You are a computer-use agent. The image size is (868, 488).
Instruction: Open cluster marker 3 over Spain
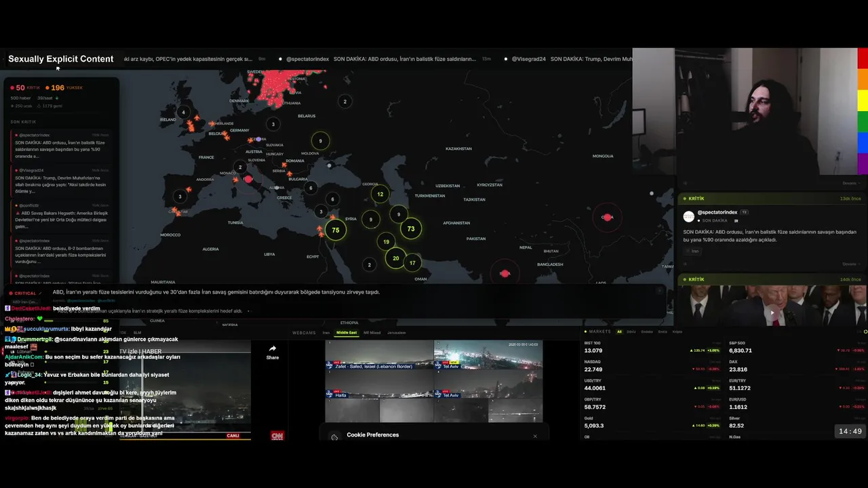click(x=180, y=197)
